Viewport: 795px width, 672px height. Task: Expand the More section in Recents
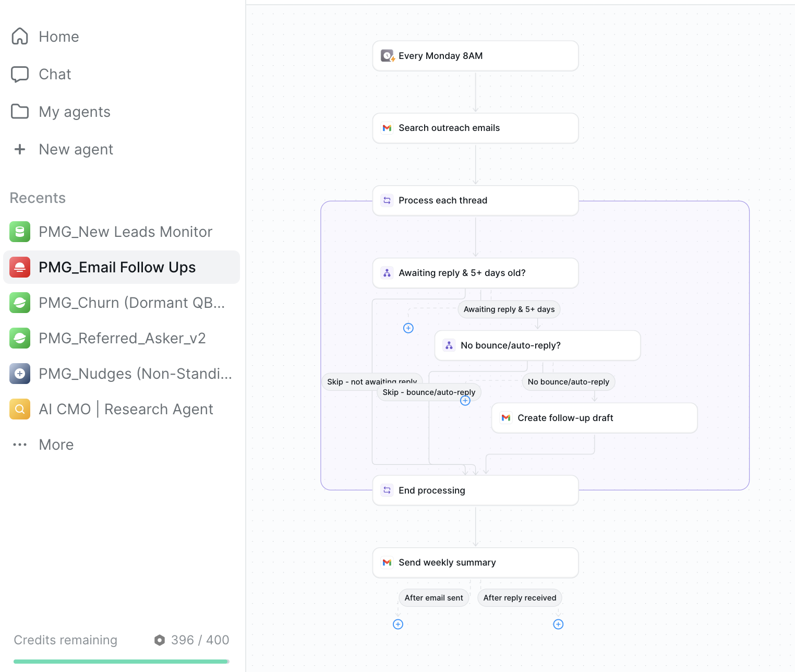pyautogui.click(x=19, y=445)
